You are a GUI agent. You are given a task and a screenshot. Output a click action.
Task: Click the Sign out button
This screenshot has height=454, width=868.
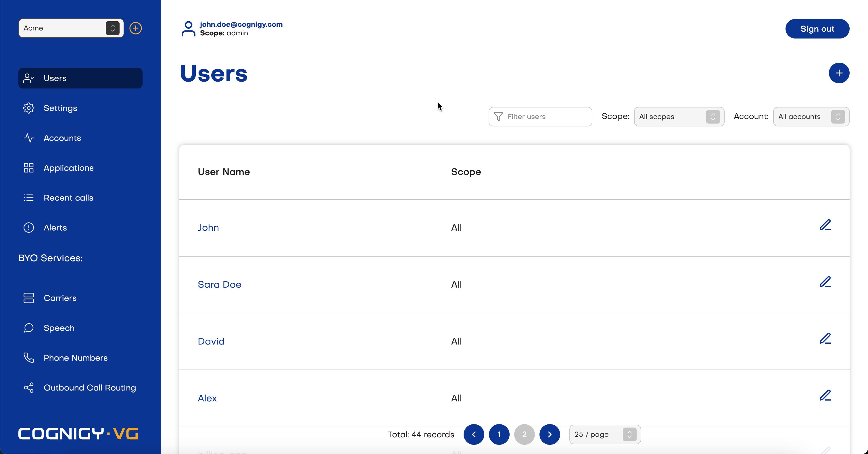pyautogui.click(x=817, y=29)
